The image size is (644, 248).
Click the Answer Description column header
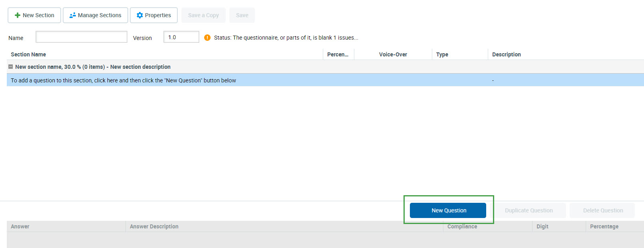(154, 226)
